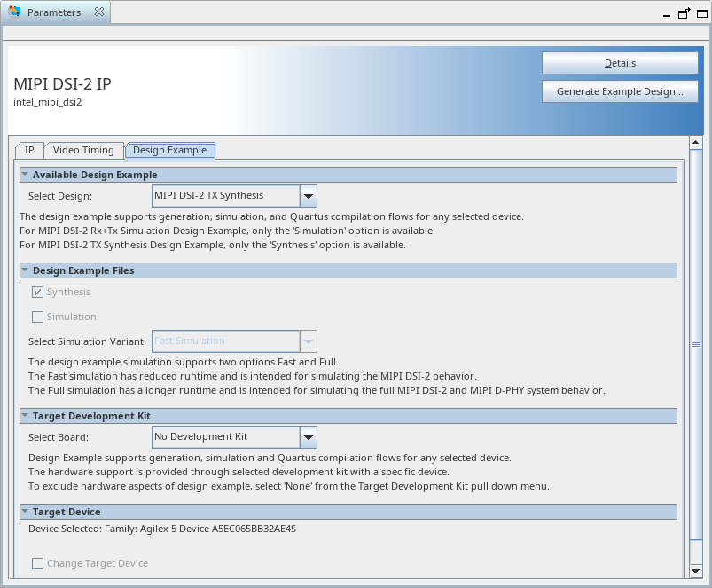Click the Parameters panel icon
Screen dimensions: 712x588
(x=14, y=12)
